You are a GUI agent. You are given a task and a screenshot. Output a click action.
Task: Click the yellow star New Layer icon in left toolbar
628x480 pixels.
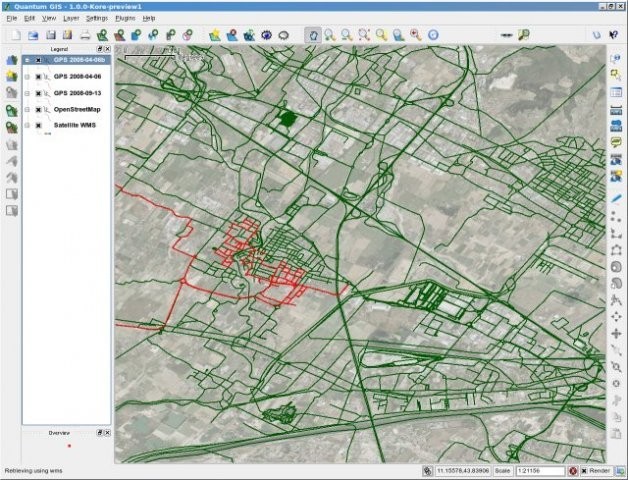[x=12, y=76]
